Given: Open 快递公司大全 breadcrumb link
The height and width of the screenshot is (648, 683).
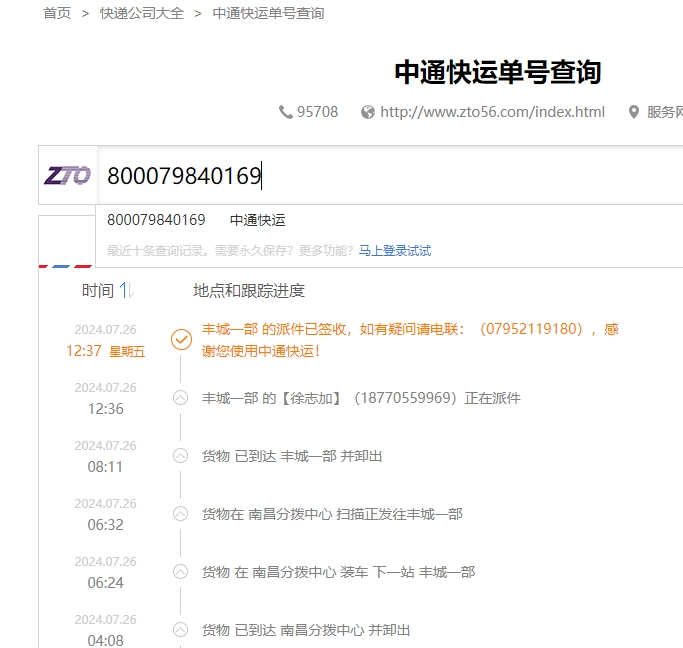Looking at the screenshot, I should tap(142, 13).
